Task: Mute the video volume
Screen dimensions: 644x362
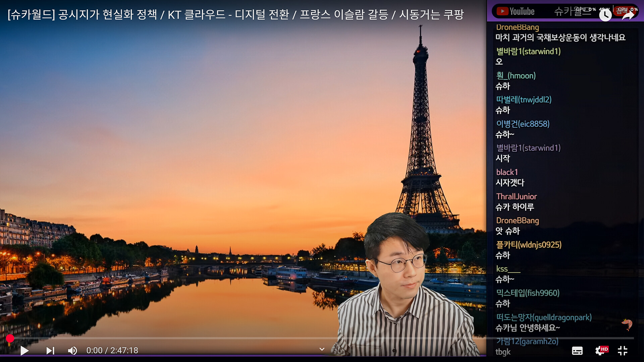Action: click(x=72, y=351)
